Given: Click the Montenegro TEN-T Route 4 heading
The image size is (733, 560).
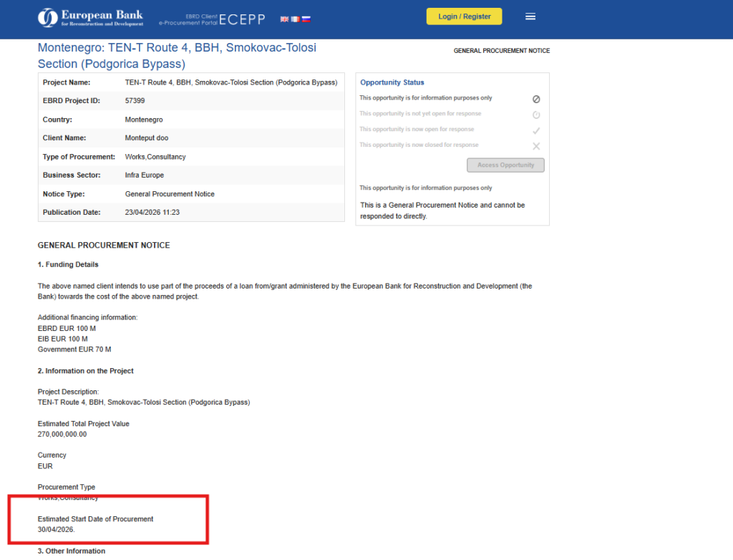Looking at the screenshot, I should pyautogui.click(x=177, y=56).
